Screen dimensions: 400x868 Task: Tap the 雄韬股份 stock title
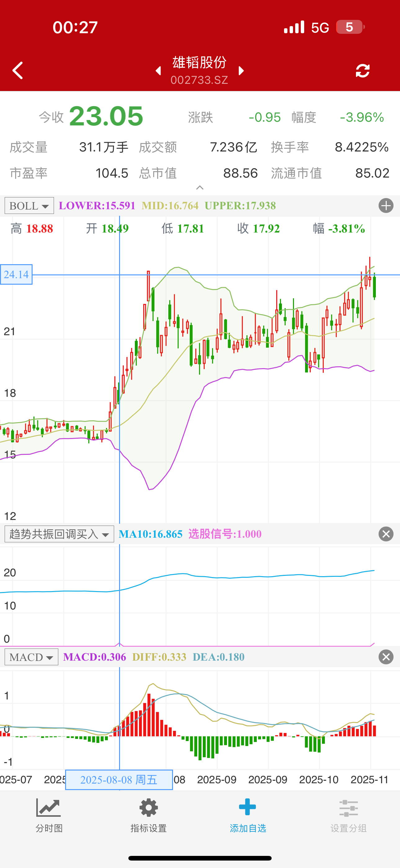point(199,63)
